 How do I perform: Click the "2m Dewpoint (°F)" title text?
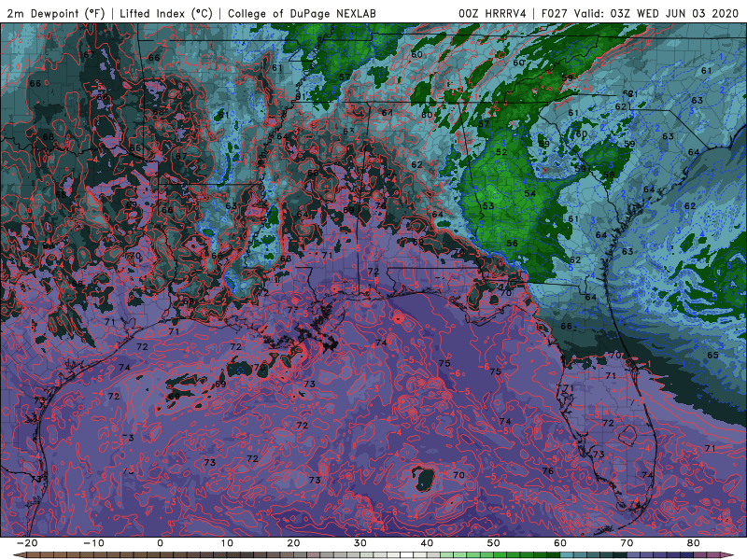(x=56, y=13)
